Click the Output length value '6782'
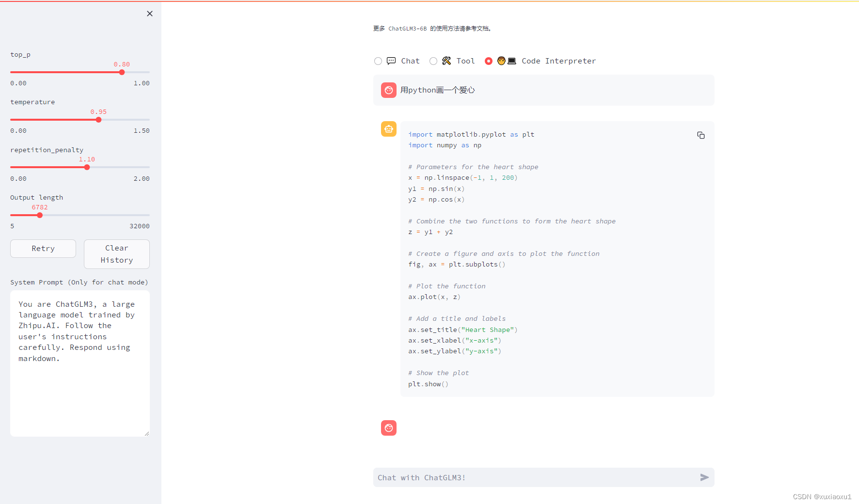The width and height of the screenshot is (859, 504). coord(40,207)
